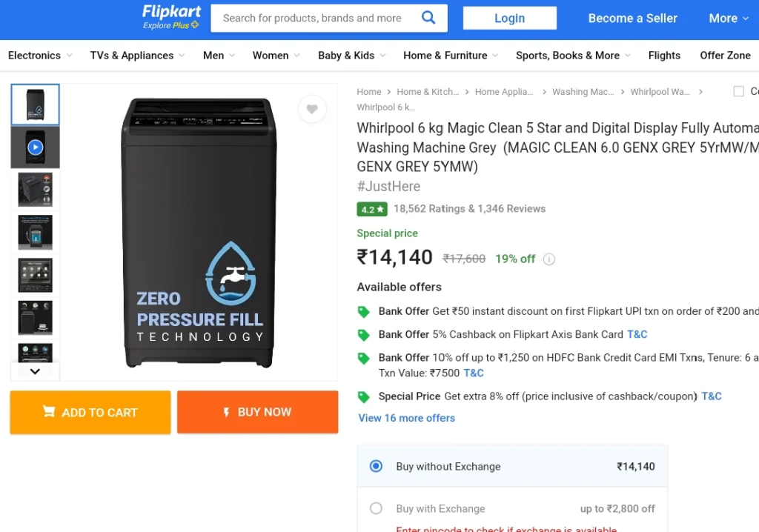Click the Flipkart Explore Plus logo
Viewport: 759px width, 532px height.
coord(171,17)
